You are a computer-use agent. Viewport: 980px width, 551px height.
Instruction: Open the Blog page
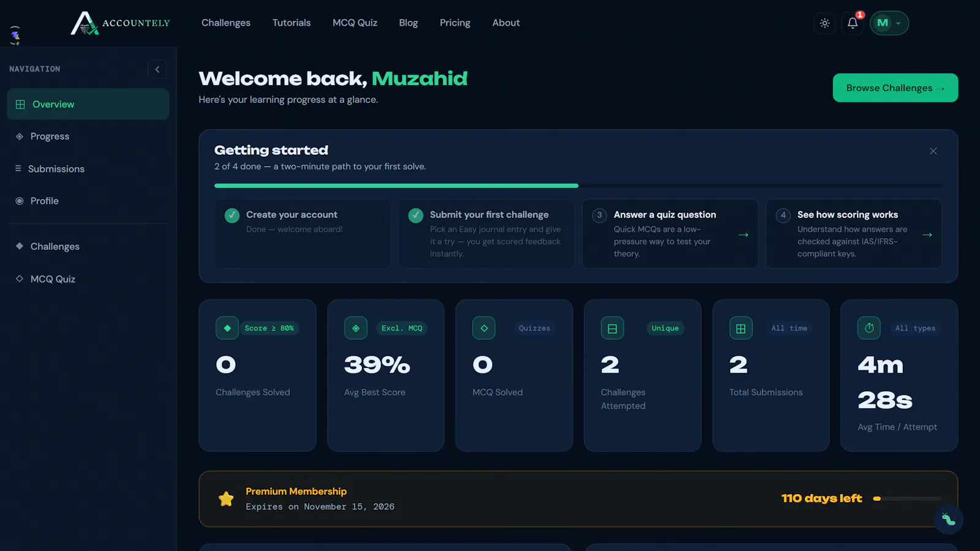point(409,23)
